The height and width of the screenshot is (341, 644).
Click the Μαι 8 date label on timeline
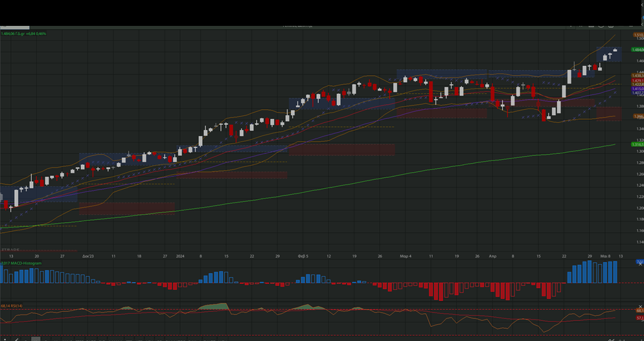[x=605, y=256]
